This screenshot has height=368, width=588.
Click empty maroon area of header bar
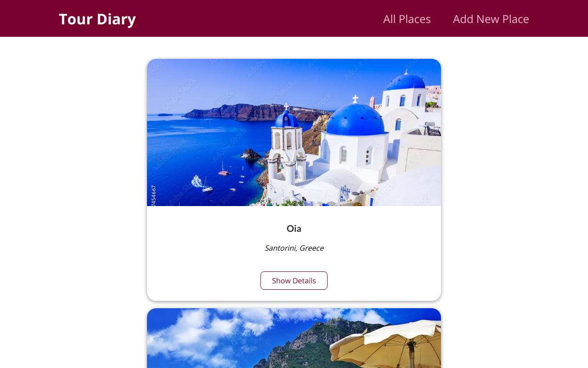(257, 18)
